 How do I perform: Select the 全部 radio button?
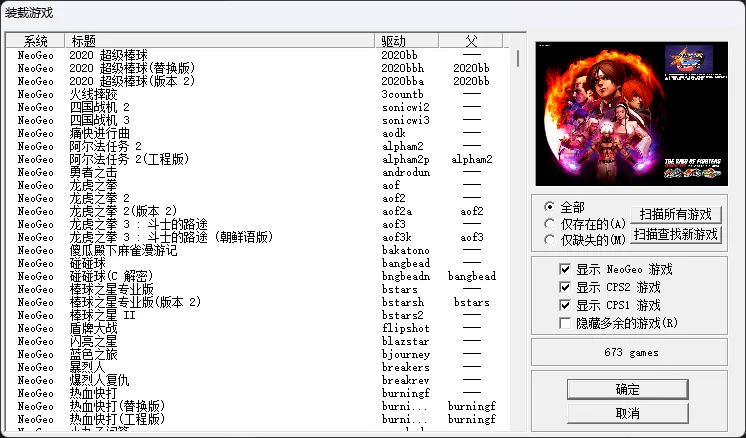(550, 207)
